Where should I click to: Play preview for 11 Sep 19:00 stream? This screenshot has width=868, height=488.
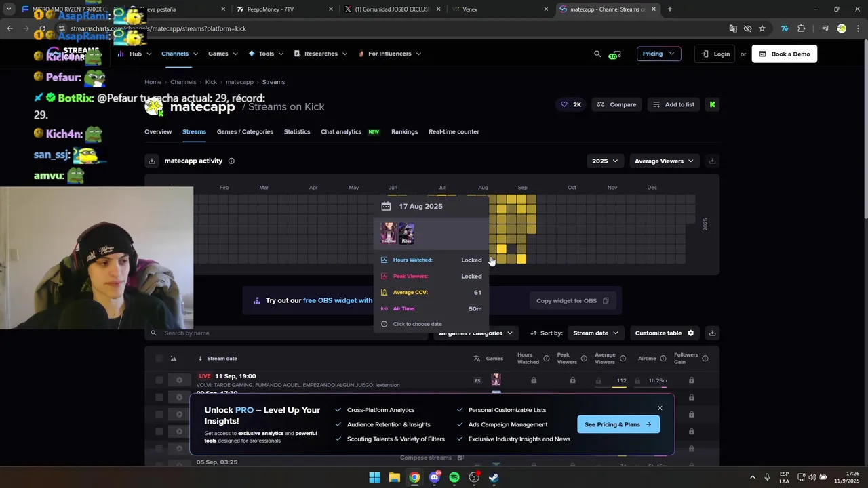[179, 380]
